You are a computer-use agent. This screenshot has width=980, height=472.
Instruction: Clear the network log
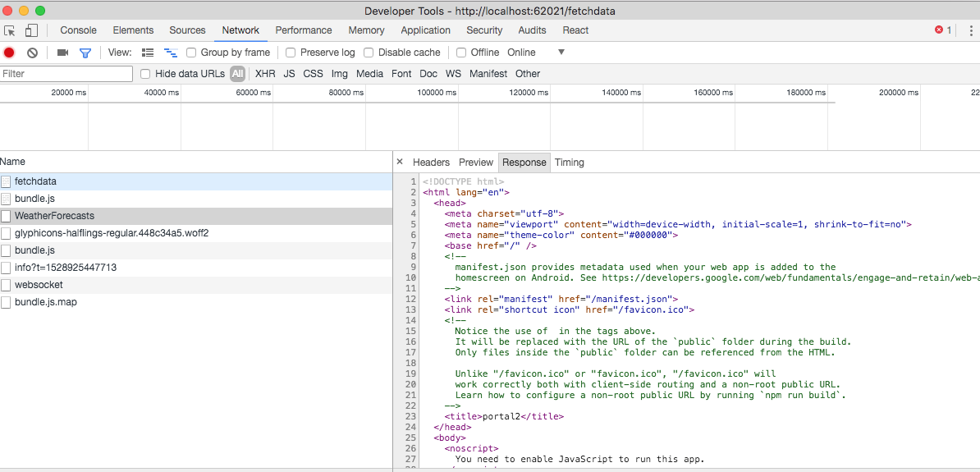tap(32, 53)
